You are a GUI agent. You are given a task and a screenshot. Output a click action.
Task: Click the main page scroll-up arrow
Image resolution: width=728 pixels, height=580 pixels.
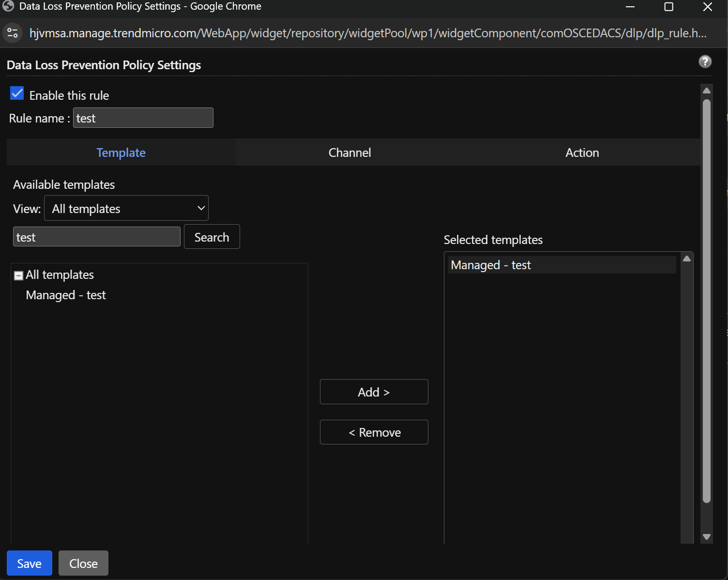point(707,91)
